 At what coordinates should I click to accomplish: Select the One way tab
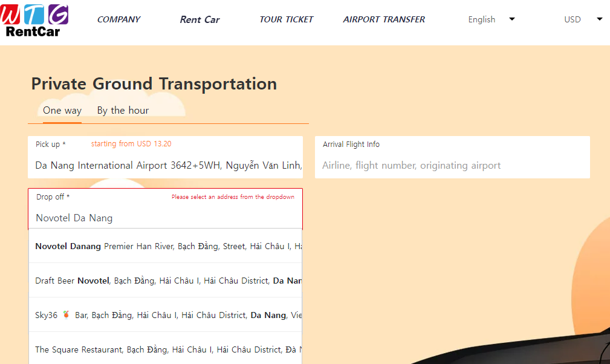[x=62, y=111]
